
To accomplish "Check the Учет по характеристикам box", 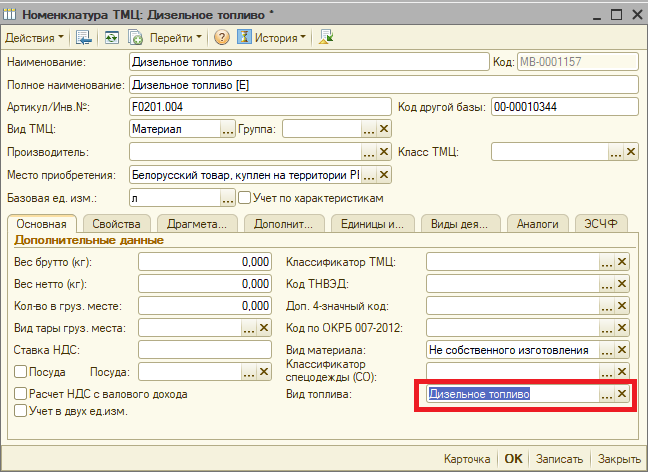I will pos(245,197).
